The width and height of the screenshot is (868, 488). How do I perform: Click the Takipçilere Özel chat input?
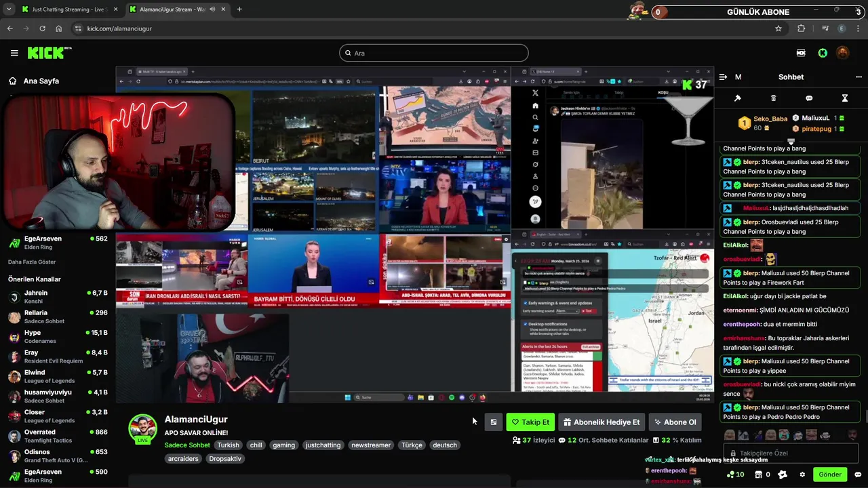(x=791, y=453)
